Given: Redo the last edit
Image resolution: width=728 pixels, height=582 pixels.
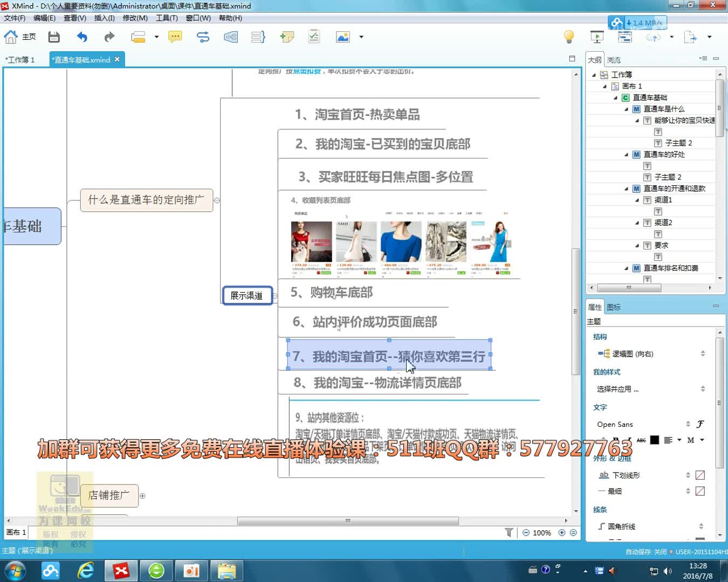Looking at the screenshot, I should pyautogui.click(x=109, y=37).
